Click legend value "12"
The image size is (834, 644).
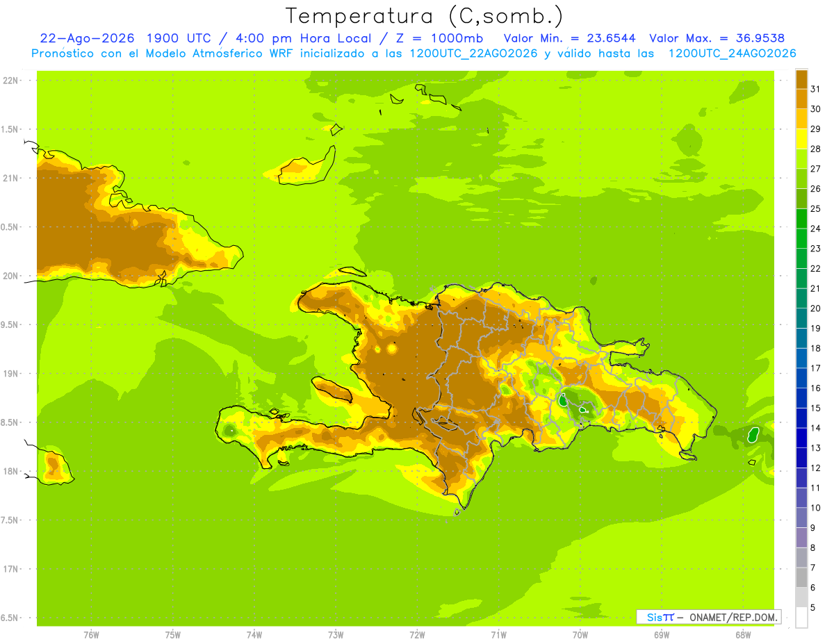(816, 468)
